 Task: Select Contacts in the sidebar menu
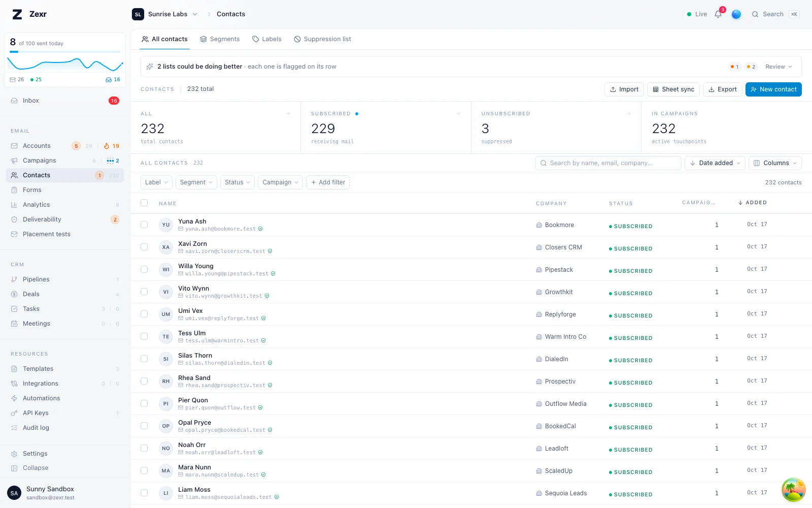pos(65,175)
